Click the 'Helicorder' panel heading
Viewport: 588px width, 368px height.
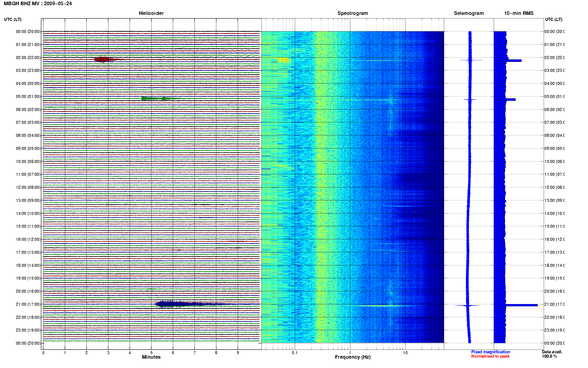[x=151, y=13]
